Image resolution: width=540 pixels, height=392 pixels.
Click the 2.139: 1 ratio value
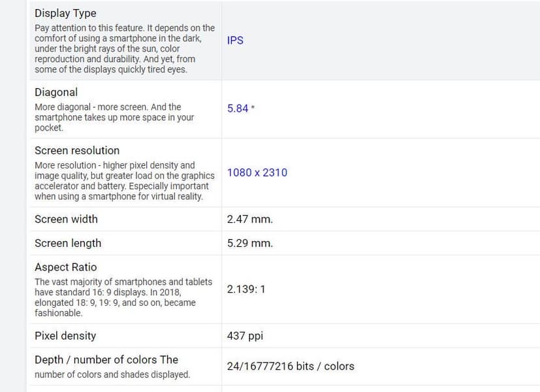click(246, 289)
